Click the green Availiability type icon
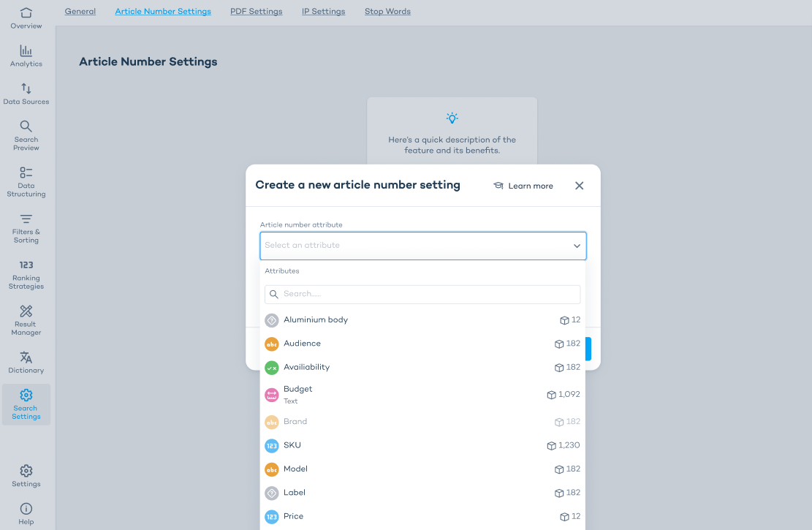 271,368
